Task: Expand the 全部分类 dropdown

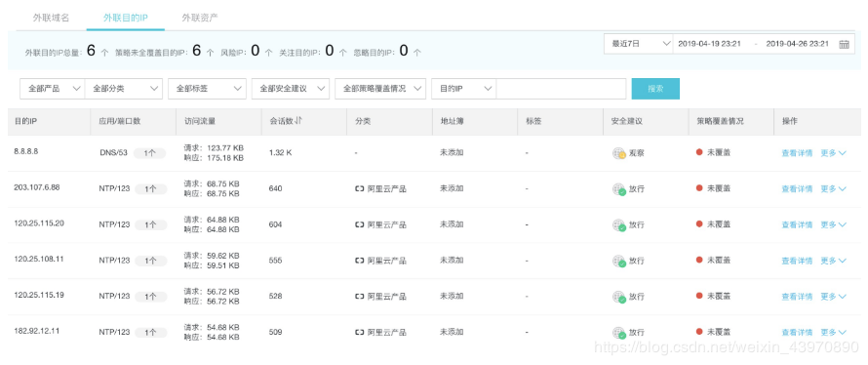Action: pos(124,89)
